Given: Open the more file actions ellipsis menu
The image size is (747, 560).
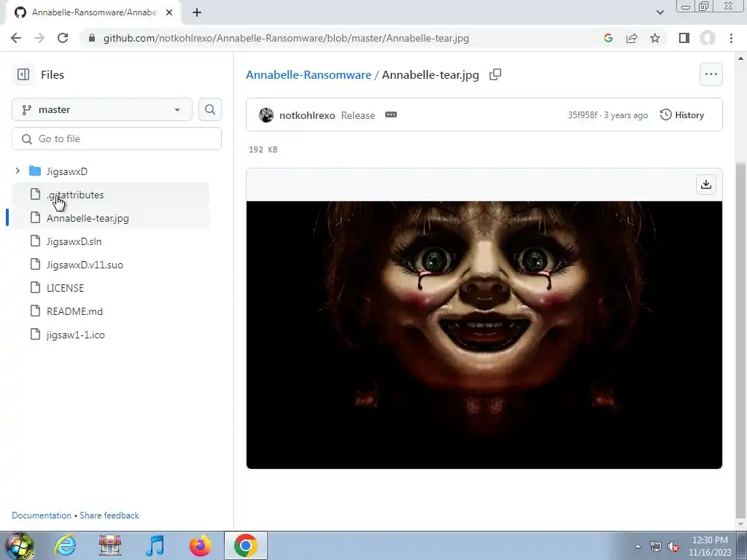Looking at the screenshot, I should (711, 74).
